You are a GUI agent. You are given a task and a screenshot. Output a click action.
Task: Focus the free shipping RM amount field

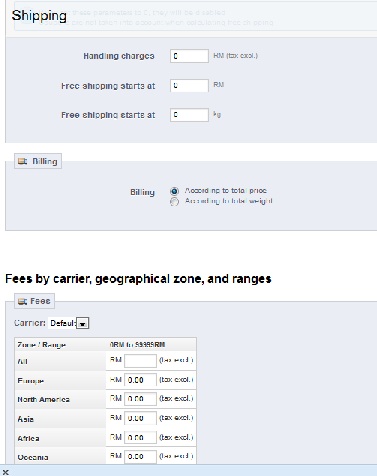[189, 86]
